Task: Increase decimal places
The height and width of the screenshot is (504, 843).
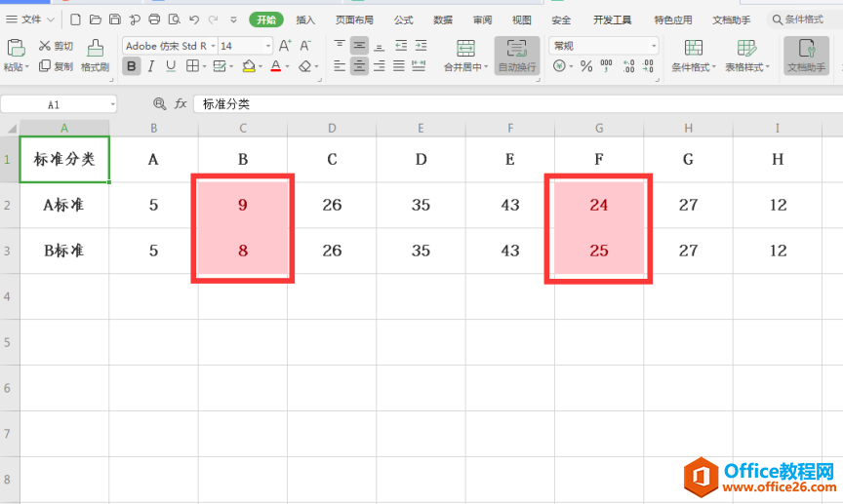Action: [628, 66]
